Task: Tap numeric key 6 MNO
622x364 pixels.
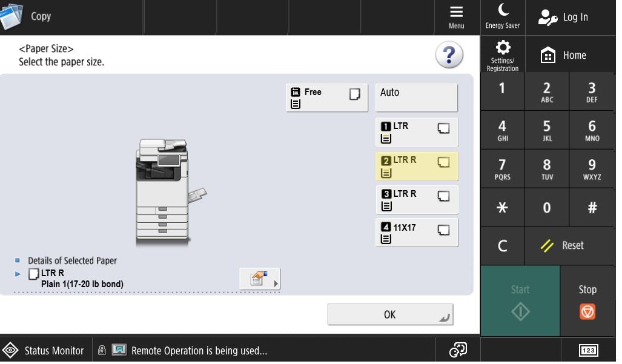Action: coord(592,130)
